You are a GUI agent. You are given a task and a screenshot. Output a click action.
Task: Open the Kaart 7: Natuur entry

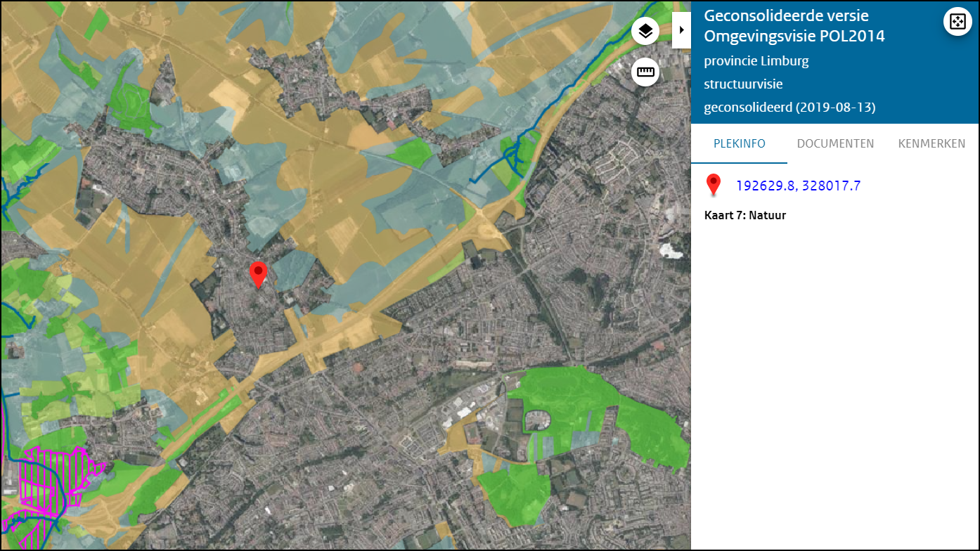point(745,215)
